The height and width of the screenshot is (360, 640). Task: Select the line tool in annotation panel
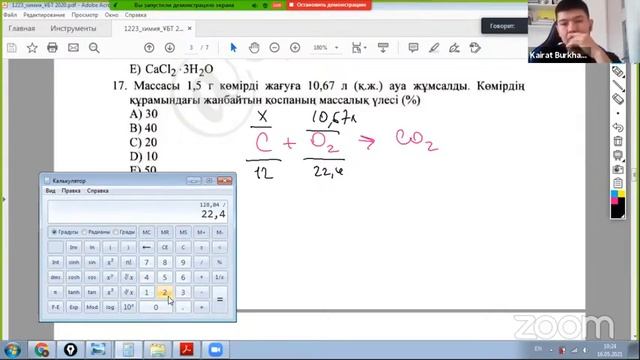618,85
